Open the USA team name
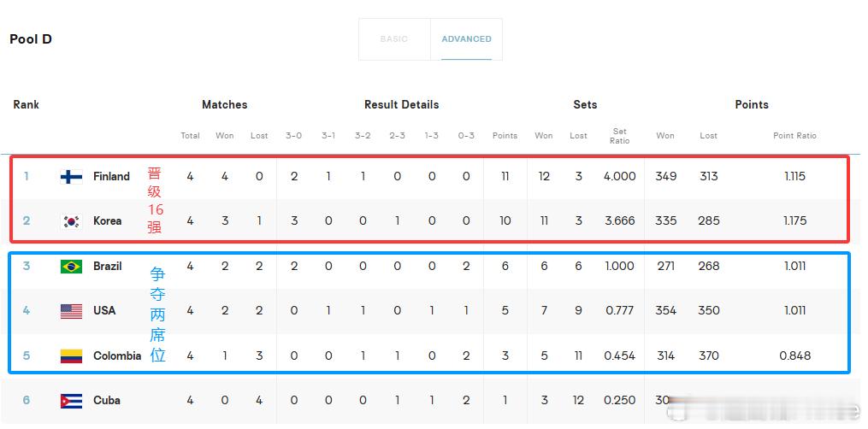 (104, 311)
